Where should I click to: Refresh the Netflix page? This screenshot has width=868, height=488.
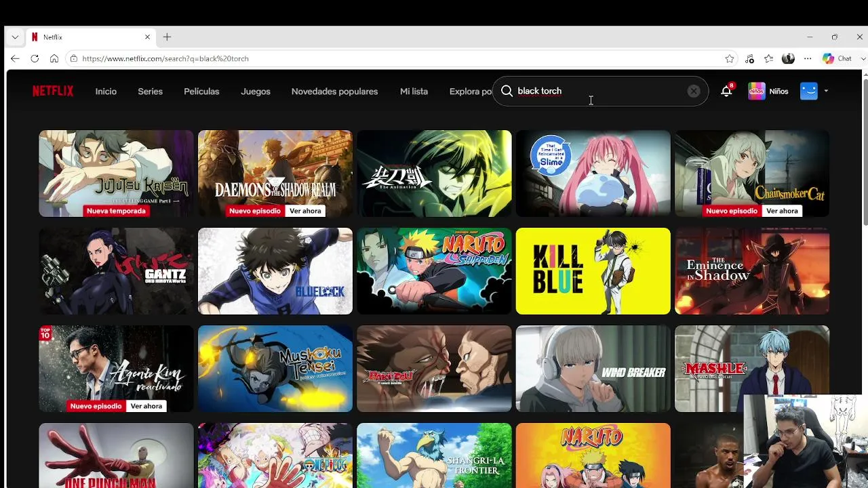click(35, 58)
